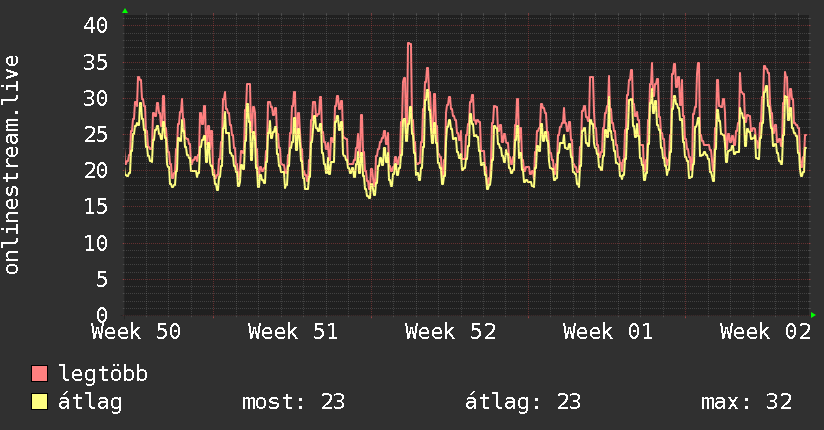Click the 15 y-axis label
The height and width of the screenshot is (430, 824).
[96, 207]
